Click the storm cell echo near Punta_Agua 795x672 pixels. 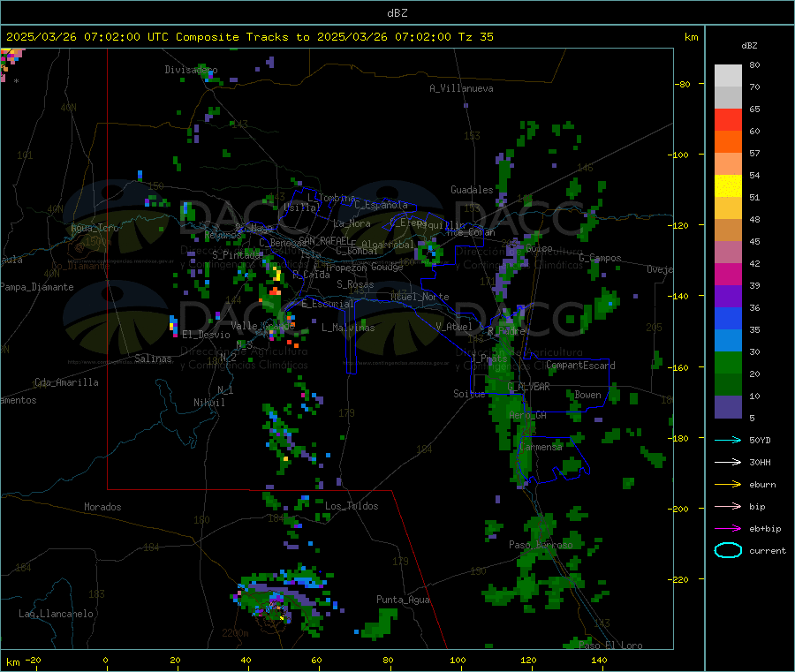tap(378, 623)
